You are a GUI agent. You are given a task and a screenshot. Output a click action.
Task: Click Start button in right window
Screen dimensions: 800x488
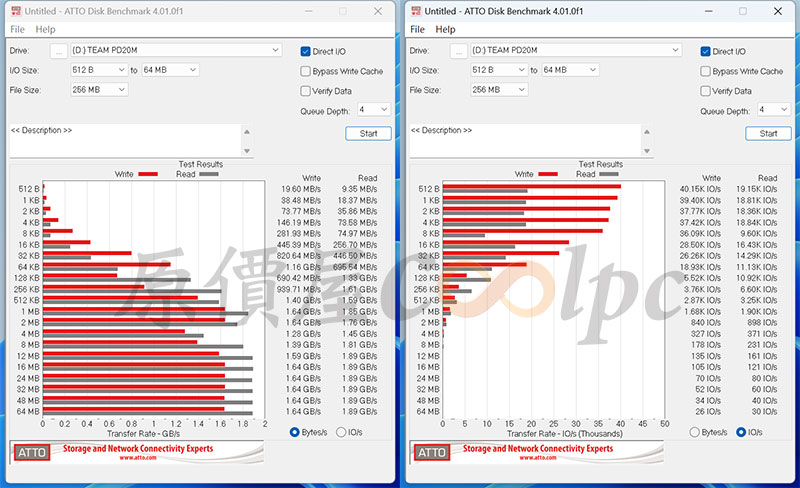[x=768, y=134]
